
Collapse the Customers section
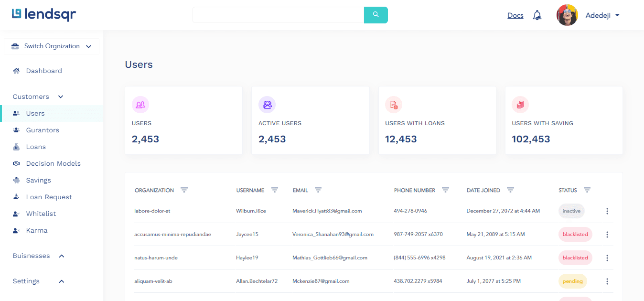click(x=61, y=97)
